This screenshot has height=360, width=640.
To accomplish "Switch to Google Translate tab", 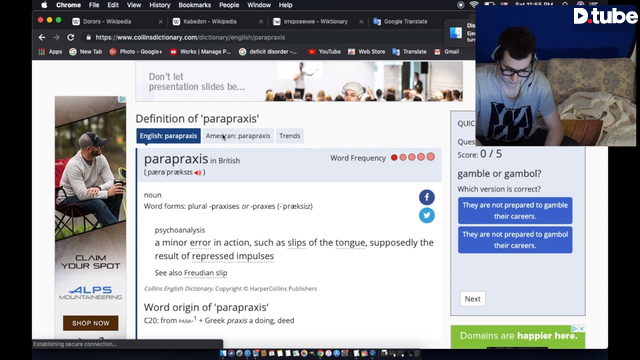I will (406, 21).
